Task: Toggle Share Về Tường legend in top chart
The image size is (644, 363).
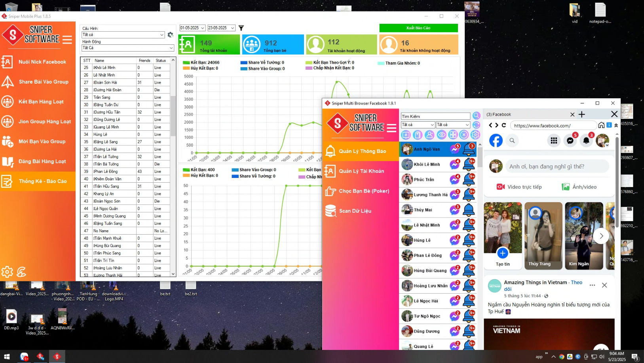Action: tap(244, 63)
